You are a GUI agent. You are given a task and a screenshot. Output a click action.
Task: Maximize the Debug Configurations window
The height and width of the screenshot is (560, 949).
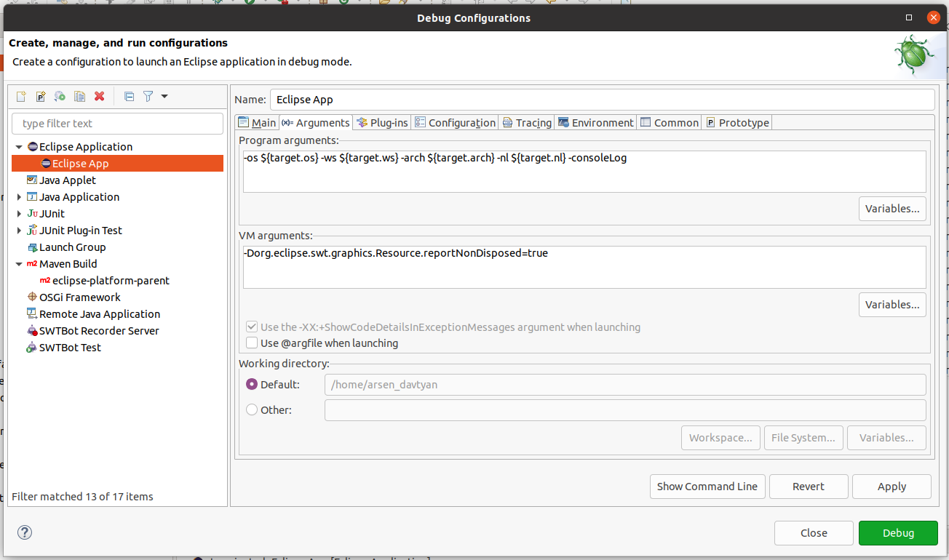point(908,17)
